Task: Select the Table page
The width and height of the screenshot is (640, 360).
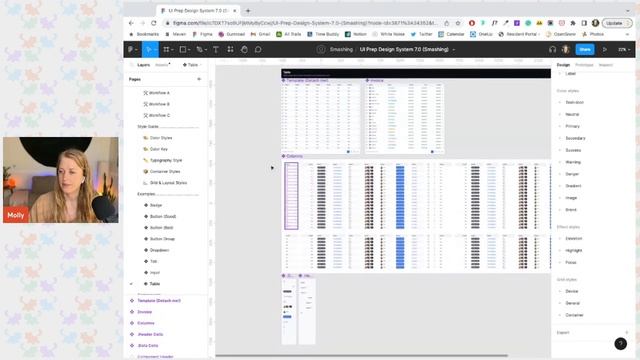Action: click(151, 284)
